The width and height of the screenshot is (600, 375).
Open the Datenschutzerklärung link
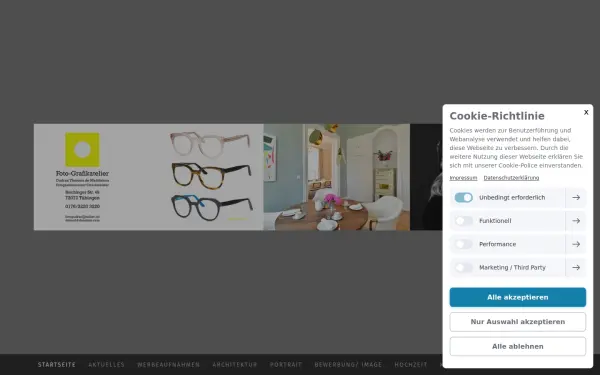[511, 178]
